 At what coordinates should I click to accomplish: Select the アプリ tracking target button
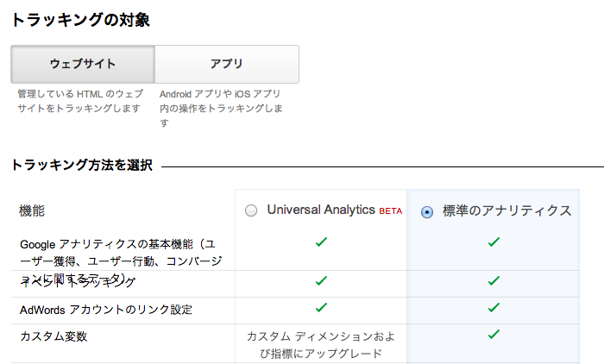tap(227, 64)
